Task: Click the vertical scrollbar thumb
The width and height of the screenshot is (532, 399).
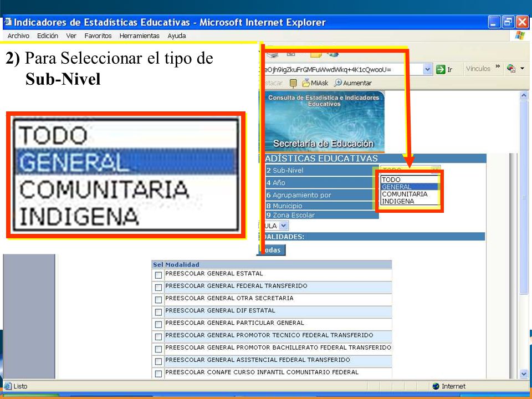Action: [x=524, y=197]
